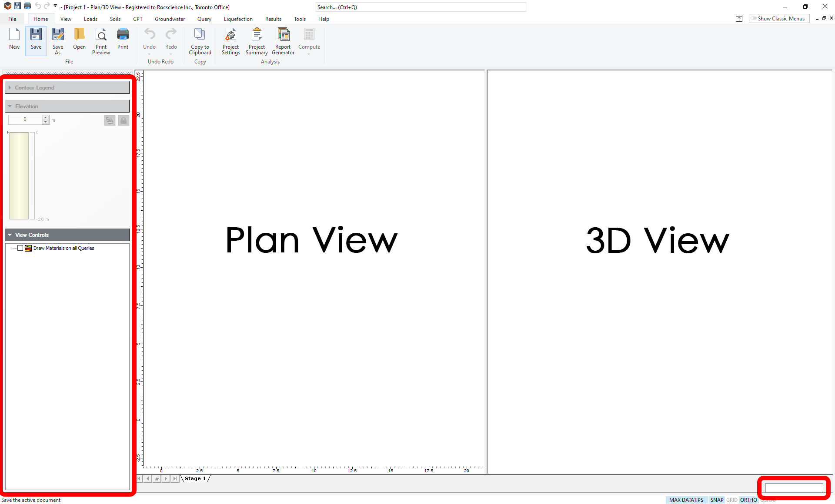Launch the Report Generator

pos(283,41)
